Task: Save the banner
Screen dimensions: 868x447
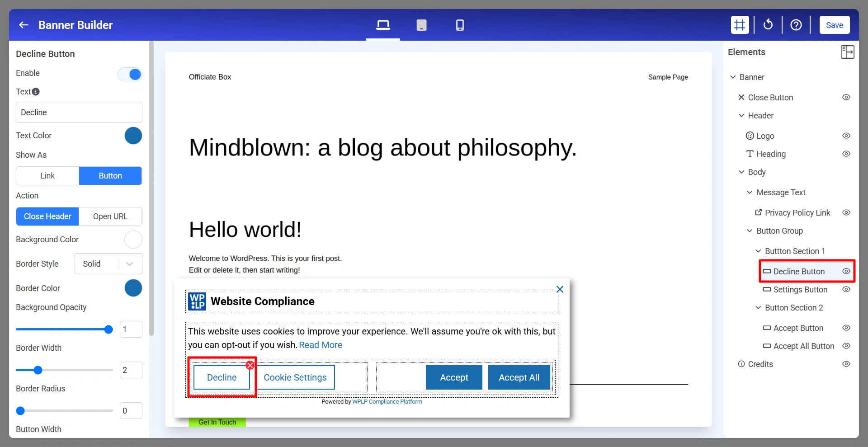Action: pos(834,25)
